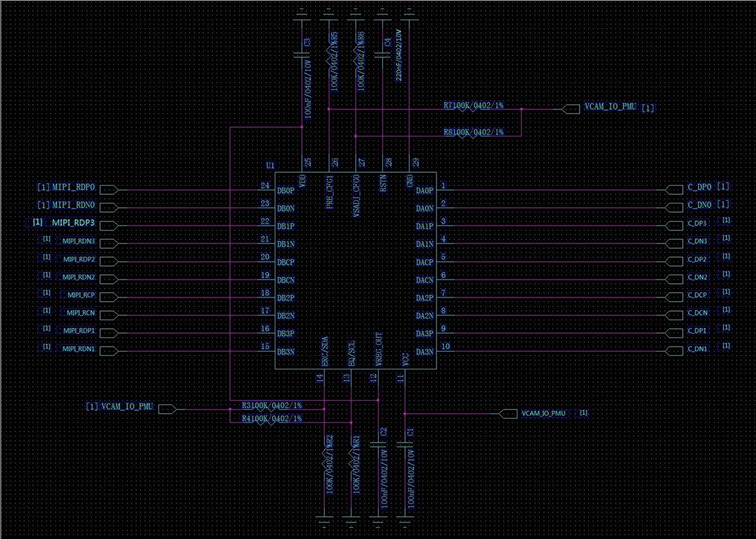Select the VREG_OUT pin name
Image resolution: width=756 pixels, height=539 pixels.
379,350
